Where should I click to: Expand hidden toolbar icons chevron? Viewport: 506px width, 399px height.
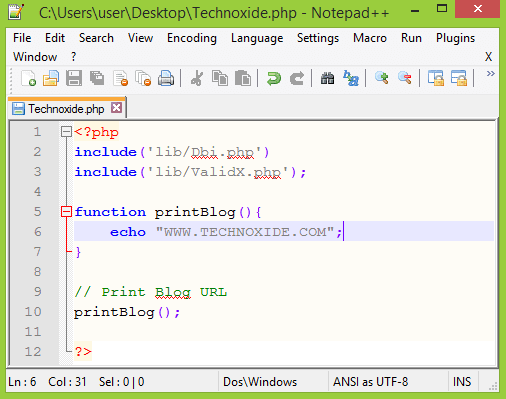[x=490, y=74]
